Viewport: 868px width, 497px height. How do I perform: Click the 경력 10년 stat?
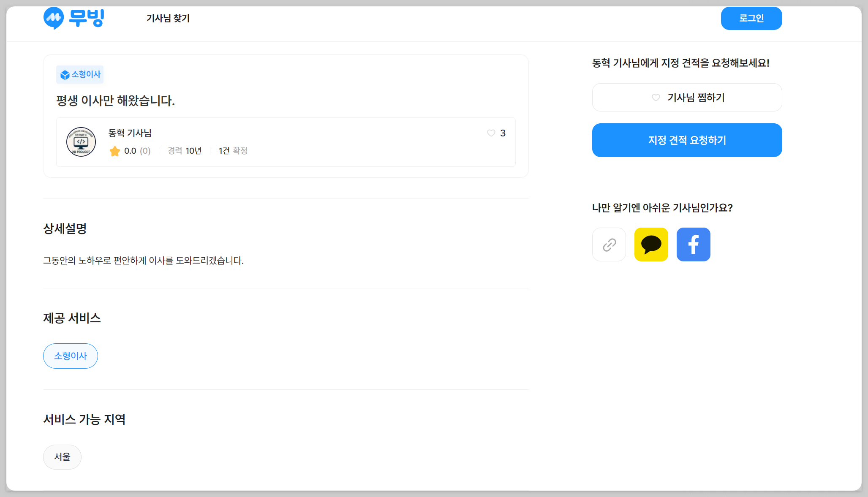[x=185, y=151]
